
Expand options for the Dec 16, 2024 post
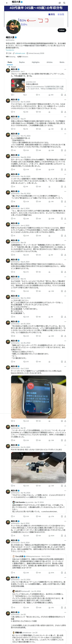tap(65, 191)
